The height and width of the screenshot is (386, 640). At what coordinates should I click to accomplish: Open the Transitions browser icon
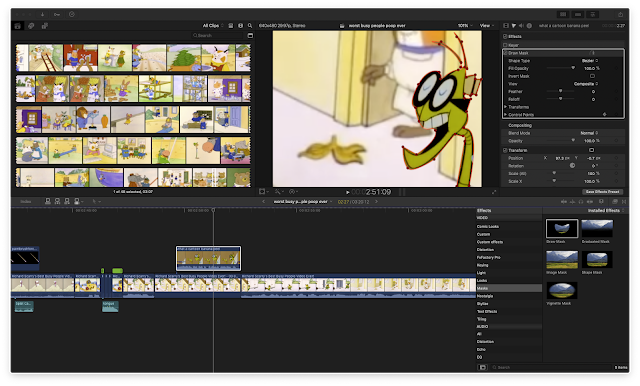pyautogui.click(x=624, y=202)
